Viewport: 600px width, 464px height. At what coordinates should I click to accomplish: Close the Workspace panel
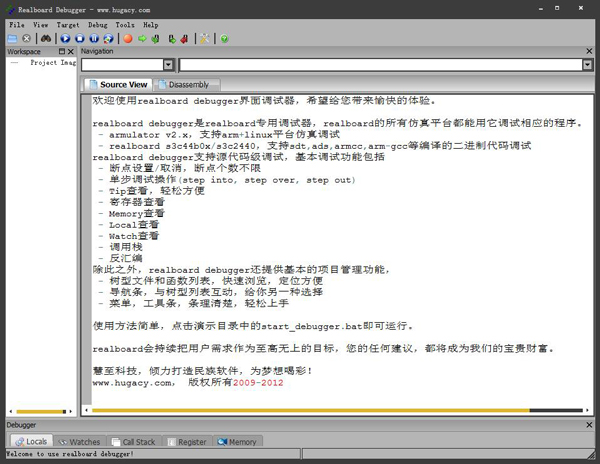pyautogui.click(x=71, y=51)
